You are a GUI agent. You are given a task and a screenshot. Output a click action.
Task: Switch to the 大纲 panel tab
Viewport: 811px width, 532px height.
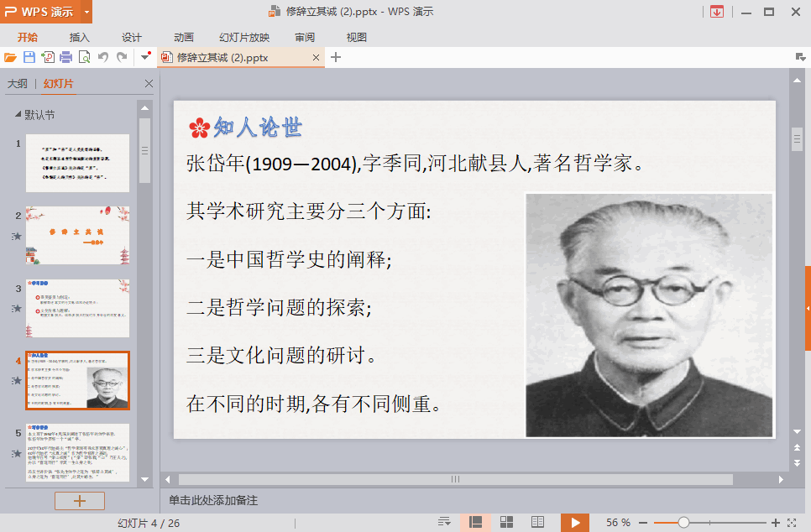pyautogui.click(x=17, y=84)
